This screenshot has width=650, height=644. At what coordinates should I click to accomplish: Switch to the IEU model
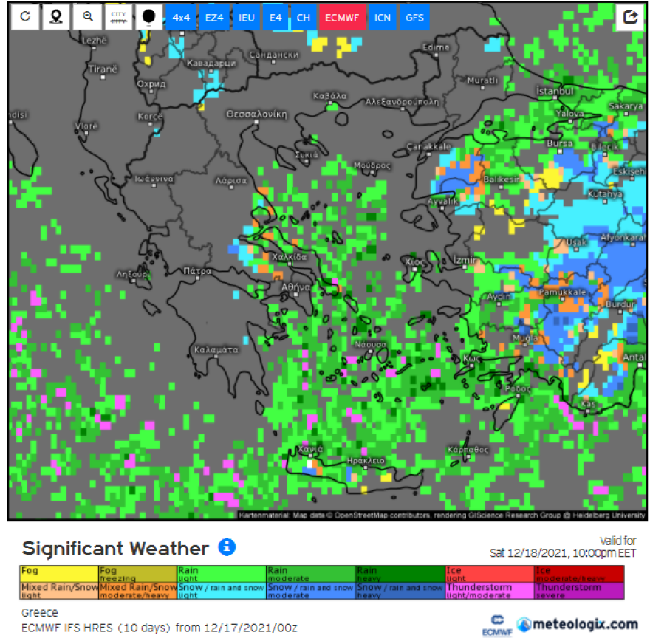pyautogui.click(x=246, y=17)
